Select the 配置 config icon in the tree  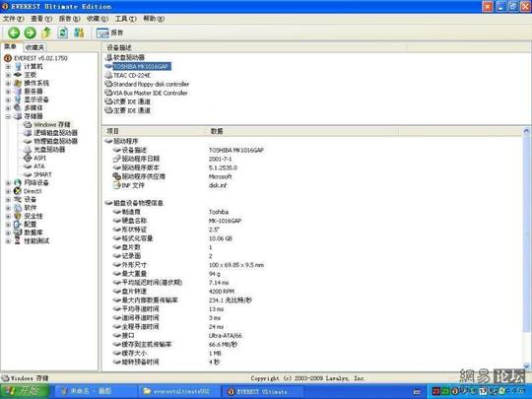click(18, 225)
